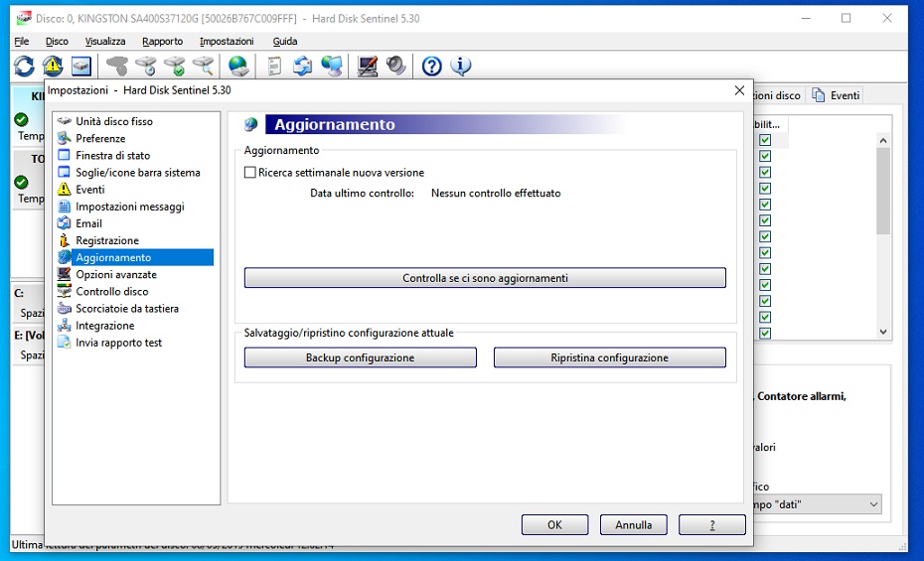Screen dimensions: 924x561
Task: Click the globe over disk toolbar icon
Action: coord(238,66)
